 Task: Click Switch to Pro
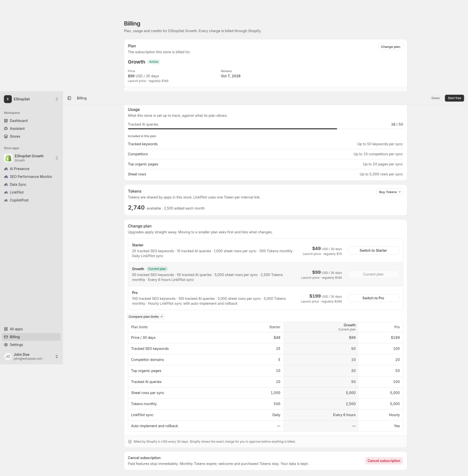(373, 298)
